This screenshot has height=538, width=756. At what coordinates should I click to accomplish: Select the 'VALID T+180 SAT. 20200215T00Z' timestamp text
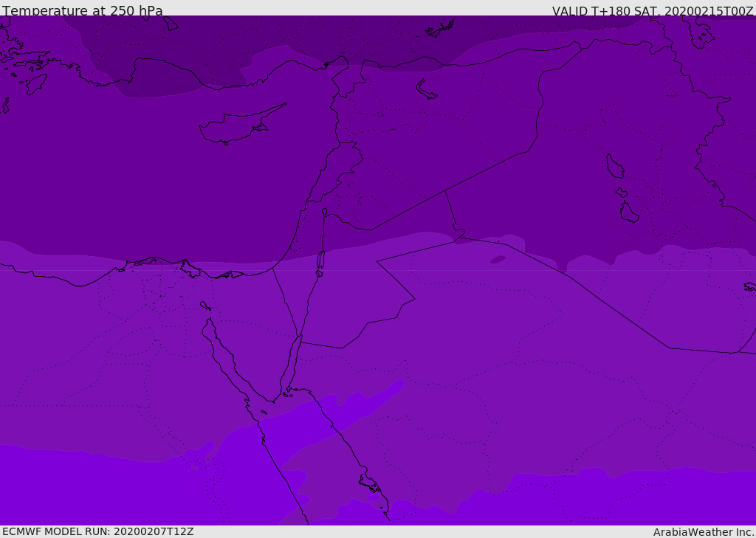pos(653,11)
